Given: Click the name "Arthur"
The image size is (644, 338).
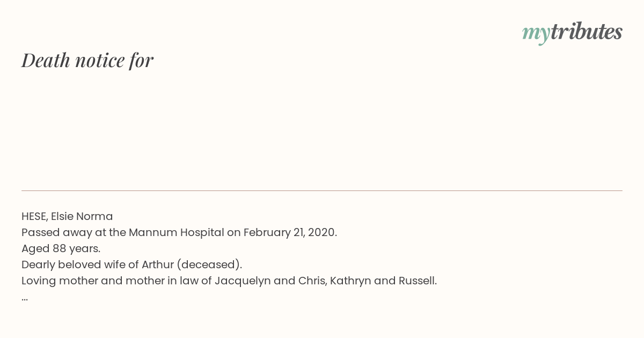Looking at the screenshot, I should tap(157, 264).
